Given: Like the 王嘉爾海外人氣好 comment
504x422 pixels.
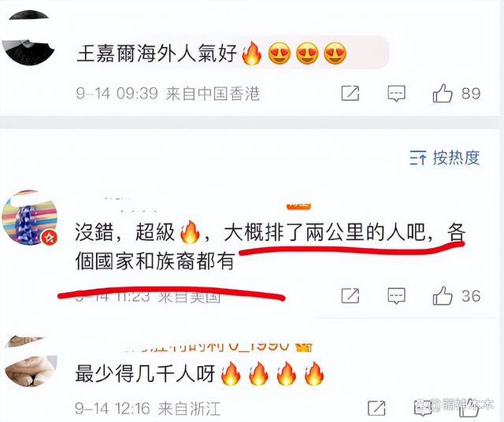Looking at the screenshot, I should [443, 93].
